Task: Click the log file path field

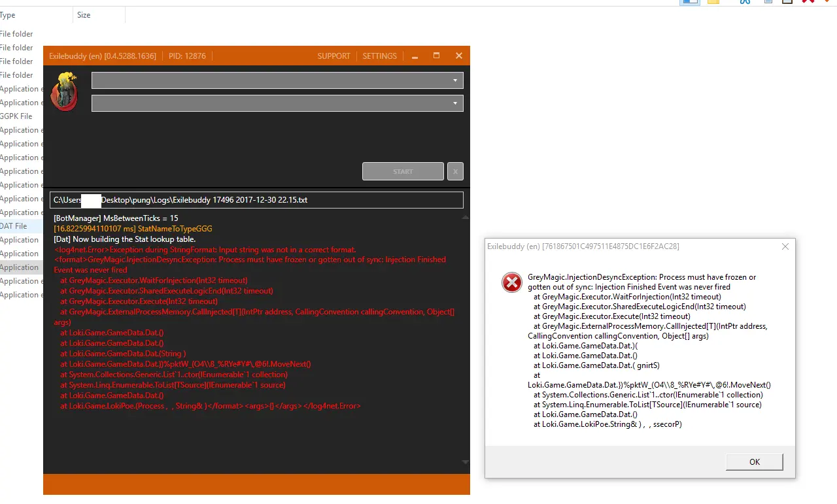Action: (256, 200)
